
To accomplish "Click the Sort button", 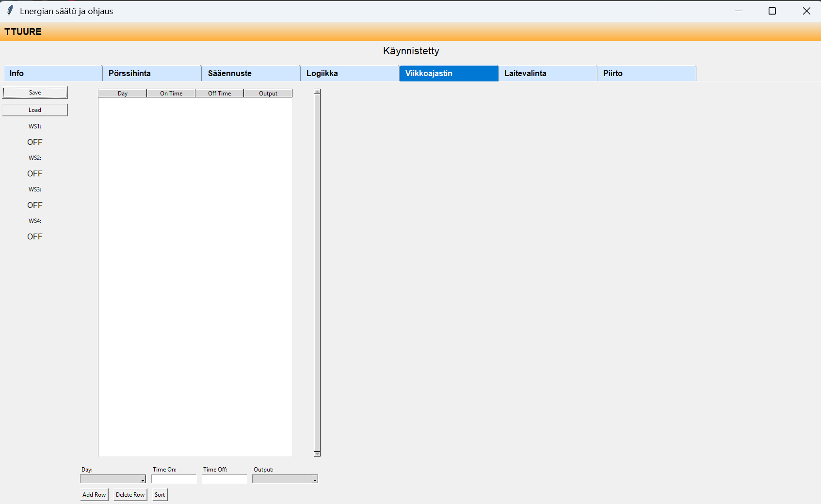I will point(160,495).
